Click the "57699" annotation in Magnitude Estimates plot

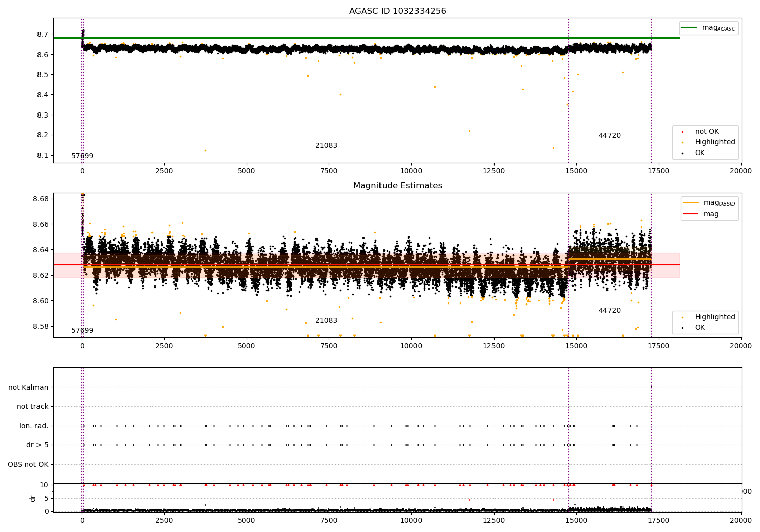click(82, 331)
